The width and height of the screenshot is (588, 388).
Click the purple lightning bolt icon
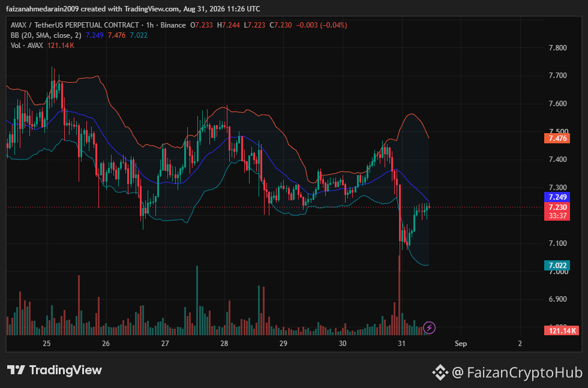click(x=429, y=327)
